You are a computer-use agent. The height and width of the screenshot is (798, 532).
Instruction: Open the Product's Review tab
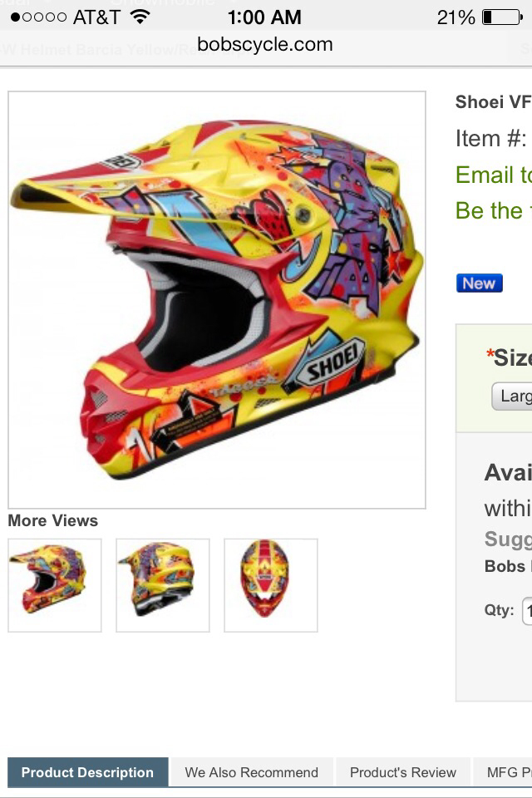click(x=402, y=772)
